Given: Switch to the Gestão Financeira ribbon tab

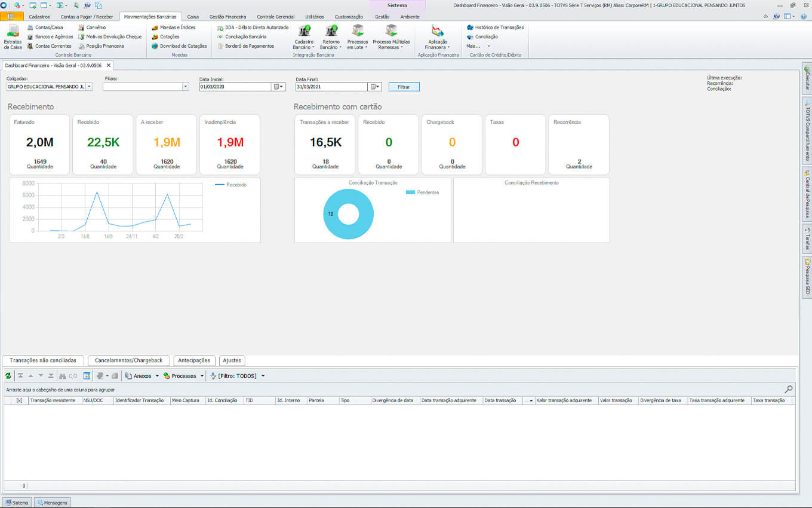Looking at the screenshot, I should click(x=227, y=17).
